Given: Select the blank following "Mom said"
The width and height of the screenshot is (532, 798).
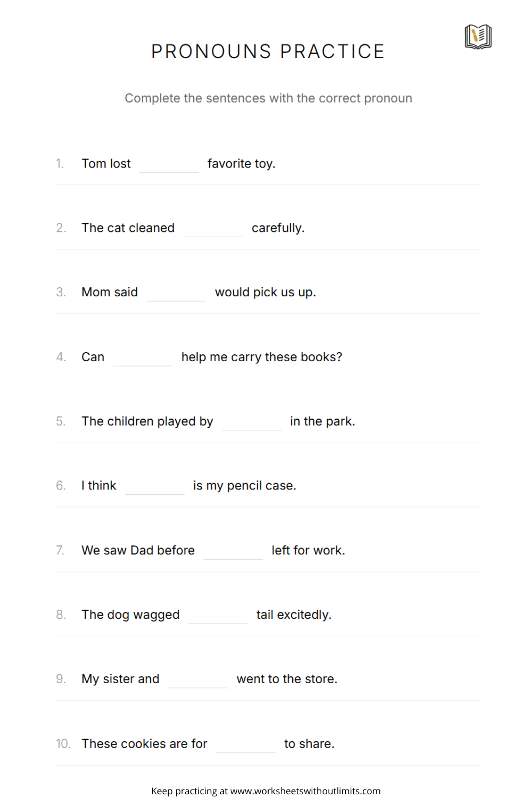Looking at the screenshot, I should click(176, 293).
